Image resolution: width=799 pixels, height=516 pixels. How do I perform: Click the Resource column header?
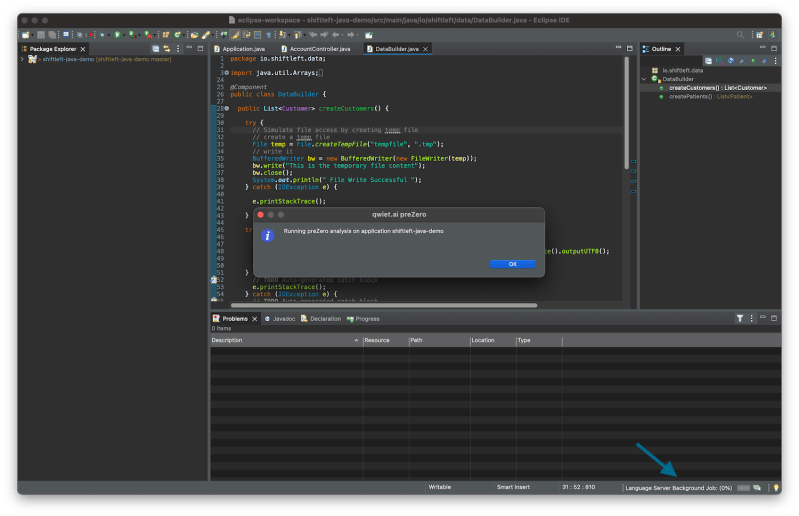click(386, 340)
